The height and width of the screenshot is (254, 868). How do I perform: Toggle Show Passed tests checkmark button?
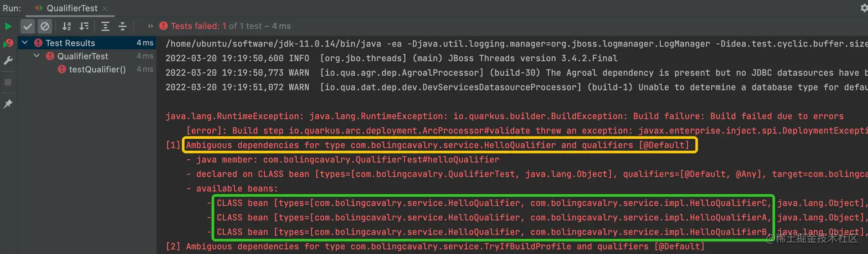click(28, 26)
